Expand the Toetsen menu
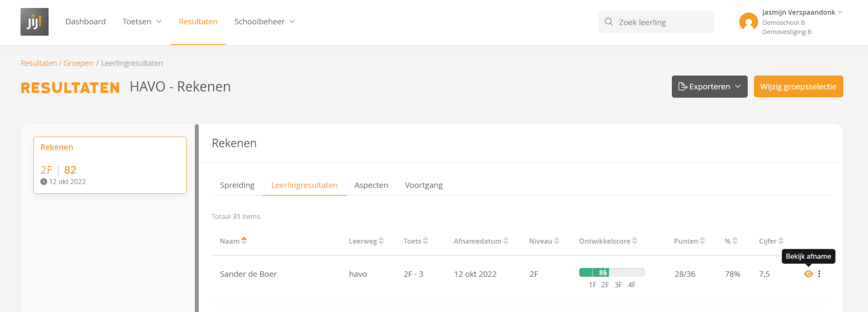This screenshot has width=868, height=312. [x=142, y=22]
